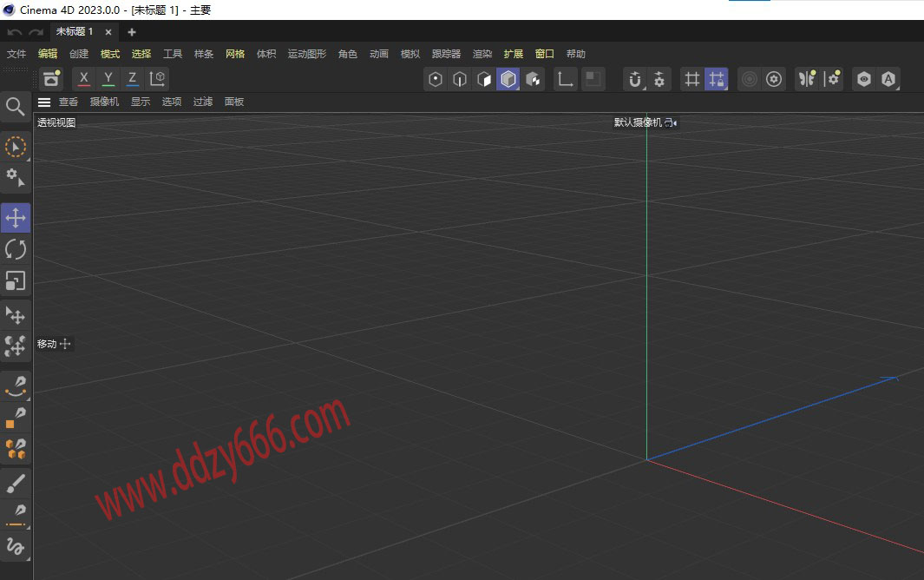
Task: Select the orange cubes paint tool
Action: tap(16, 449)
